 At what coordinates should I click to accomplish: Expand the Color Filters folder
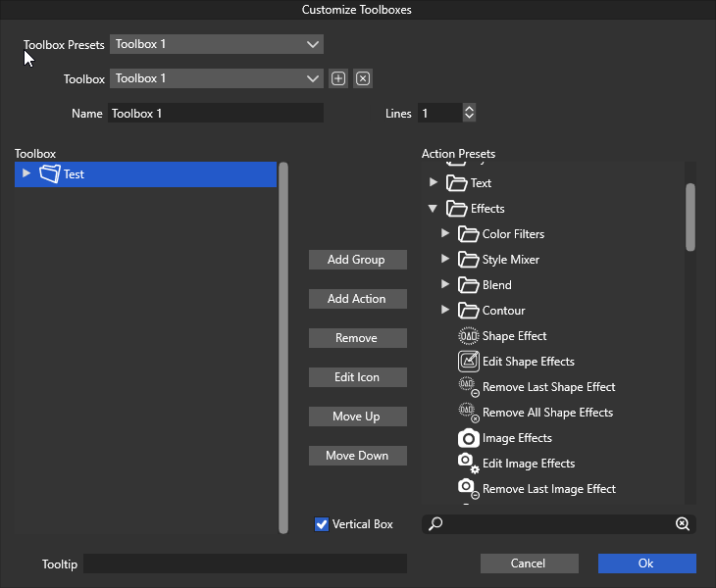(445, 234)
